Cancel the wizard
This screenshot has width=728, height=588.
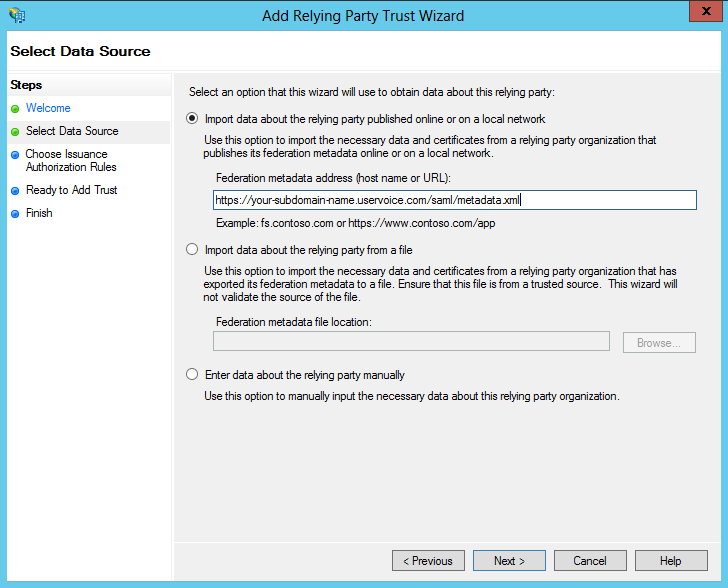(590, 561)
